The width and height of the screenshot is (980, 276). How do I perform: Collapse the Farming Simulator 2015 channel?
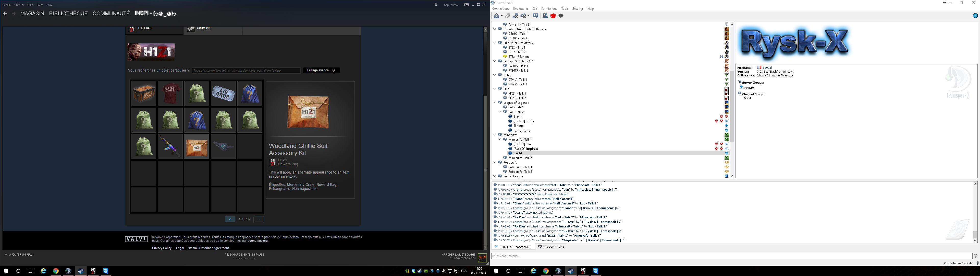tap(495, 61)
